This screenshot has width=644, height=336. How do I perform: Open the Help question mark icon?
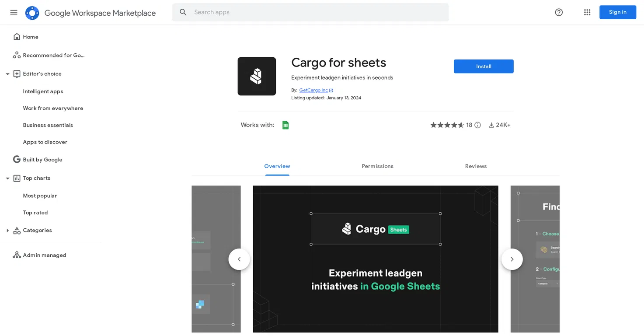point(559,12)
